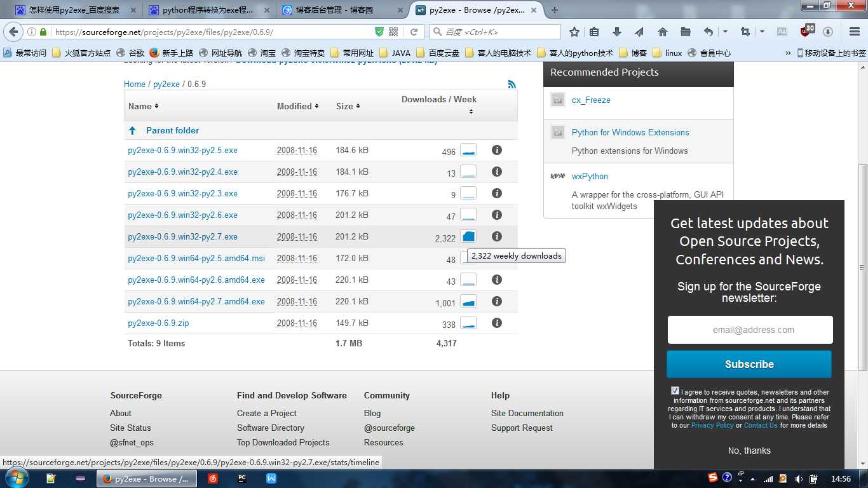The width and height of the screenshot is (868, 488).
Task: View download stats chart for win32-py2.3.exe
Action: [x=468, y=194]
